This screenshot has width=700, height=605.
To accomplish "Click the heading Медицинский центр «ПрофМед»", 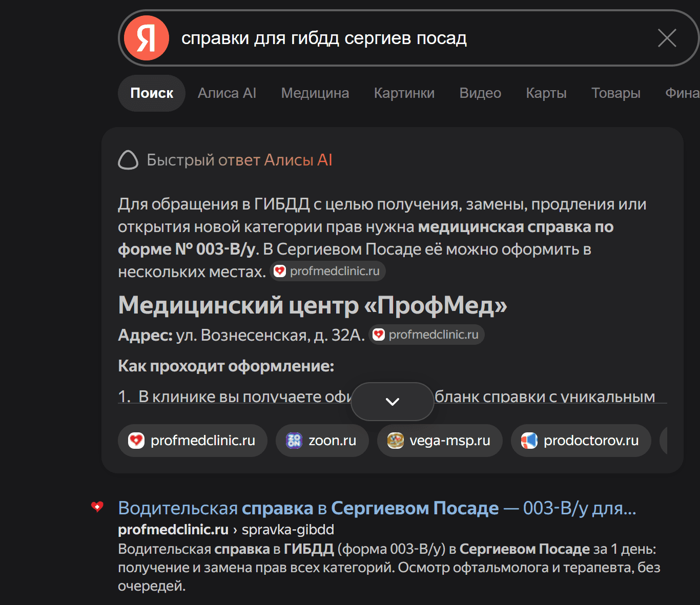I will coord(313,305).
